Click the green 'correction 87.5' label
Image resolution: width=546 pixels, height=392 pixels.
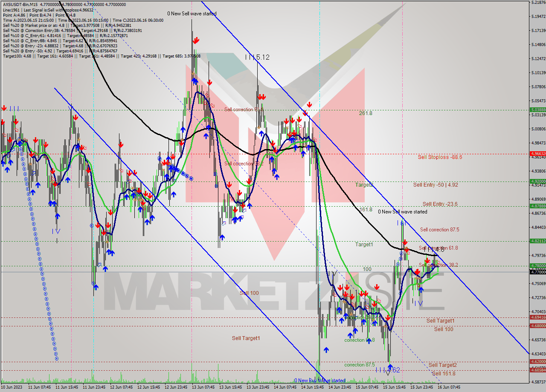point(360,365)
